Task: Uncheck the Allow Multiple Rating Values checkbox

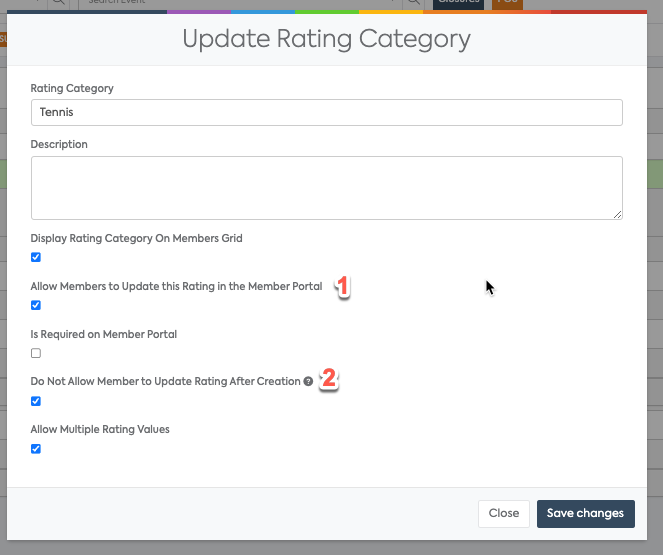Action: click(x=36, y=449)
